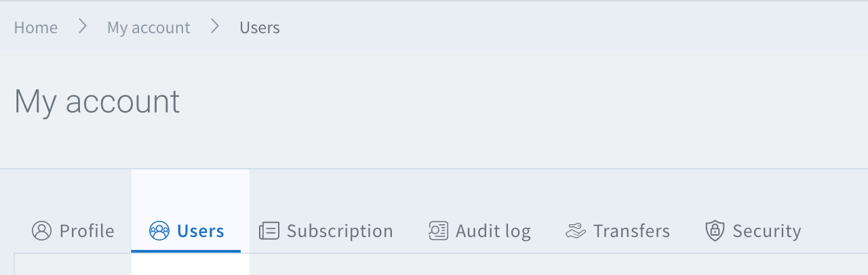
Task: Click the Subscription newspaper icon
Action: pyautogui.click(x=269, y=231)
